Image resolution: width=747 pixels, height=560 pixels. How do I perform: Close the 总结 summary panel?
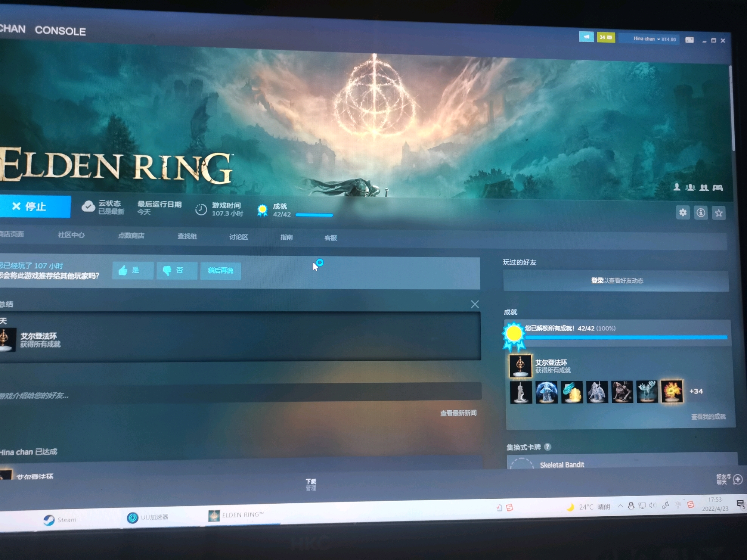click(475, 304)
